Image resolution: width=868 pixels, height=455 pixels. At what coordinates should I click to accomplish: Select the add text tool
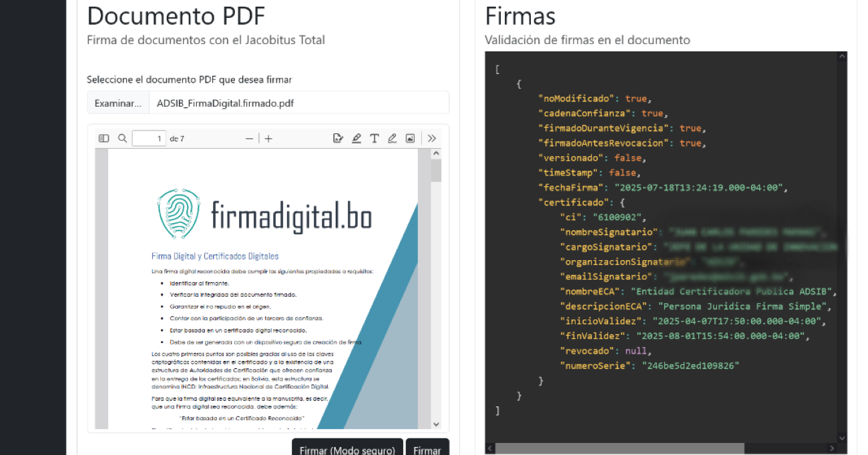[375, 139]
